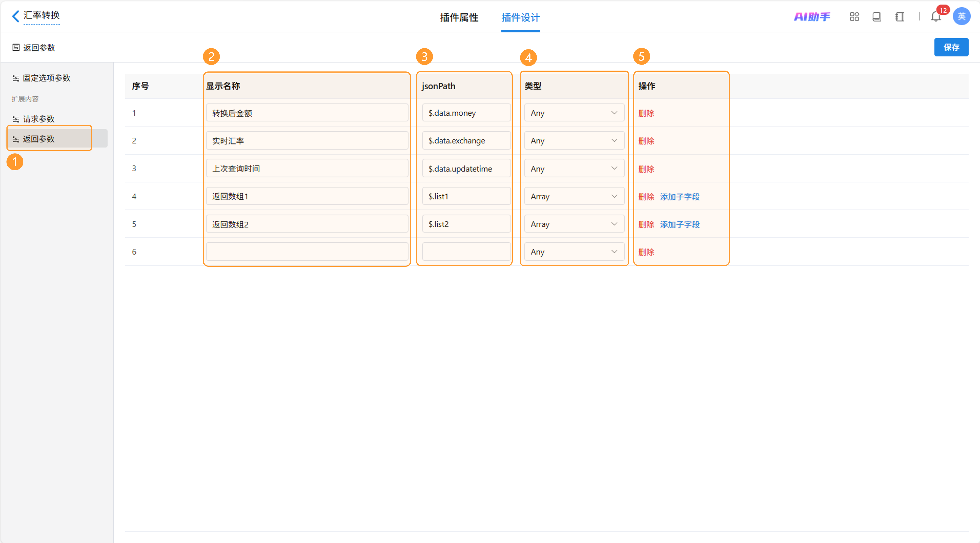Click the book documentation icon
The height and width of the screenshot is (543, 980).
[x=876, y=17]
